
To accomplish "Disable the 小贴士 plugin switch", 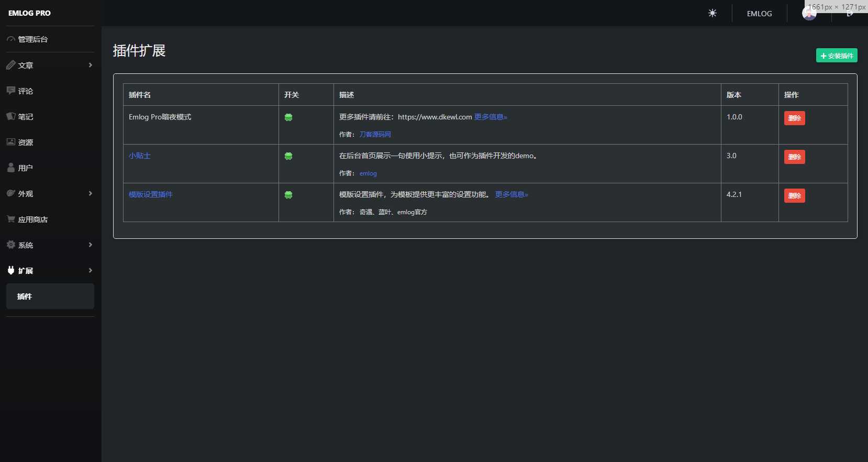I will [x=288, y=156].
